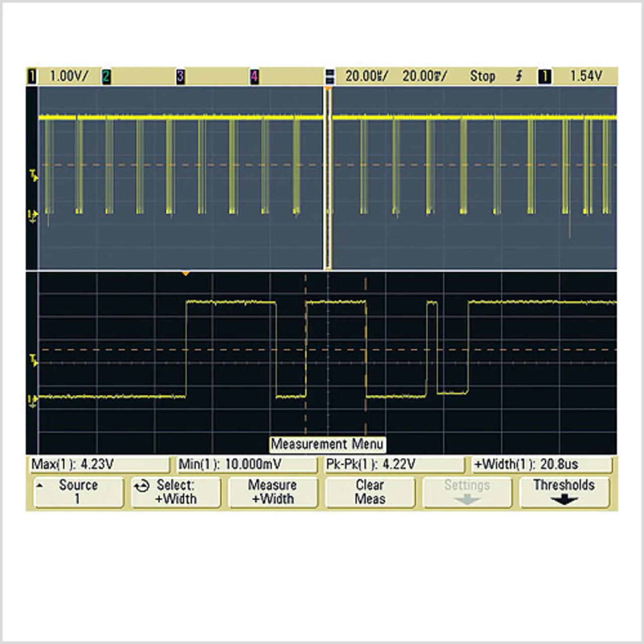Viewport: 644px width, 644px height.
Task: Toggle the Stop run status indicator
Action: pyautogui.click(x=482, y=76)
